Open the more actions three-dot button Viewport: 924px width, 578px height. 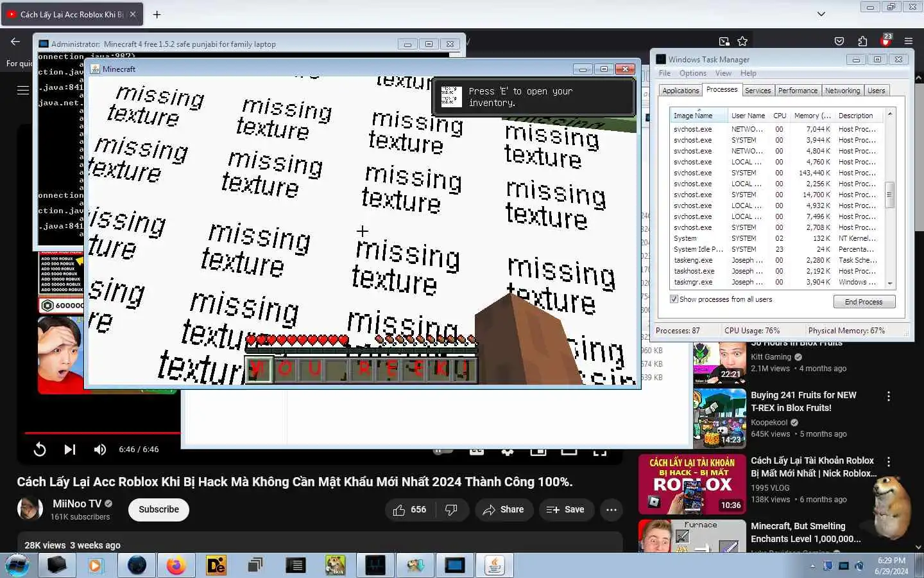point(612,509)
